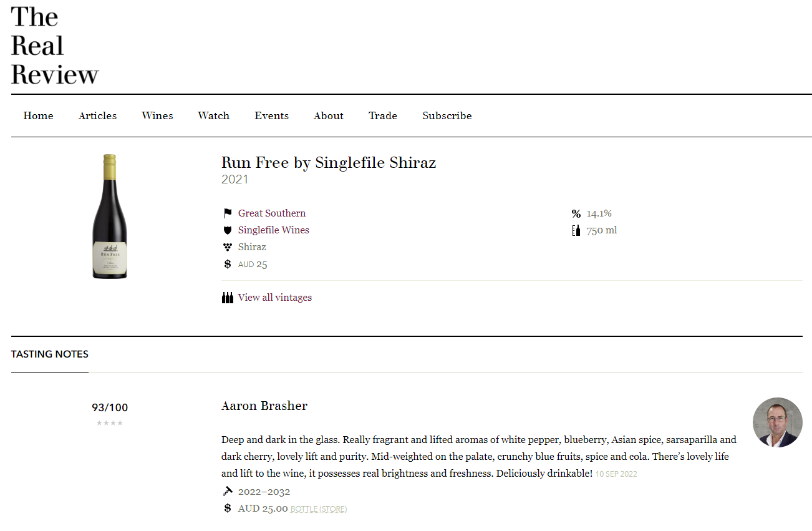
Task: Click the grape cluster icon beside Shiraz
Action: point(228,247)
